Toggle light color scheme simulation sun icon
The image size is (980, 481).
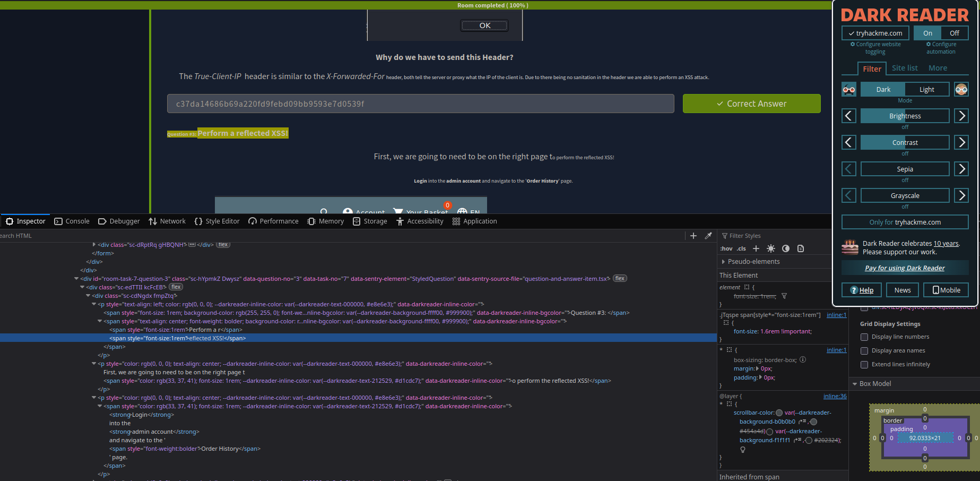coord(771,248)
